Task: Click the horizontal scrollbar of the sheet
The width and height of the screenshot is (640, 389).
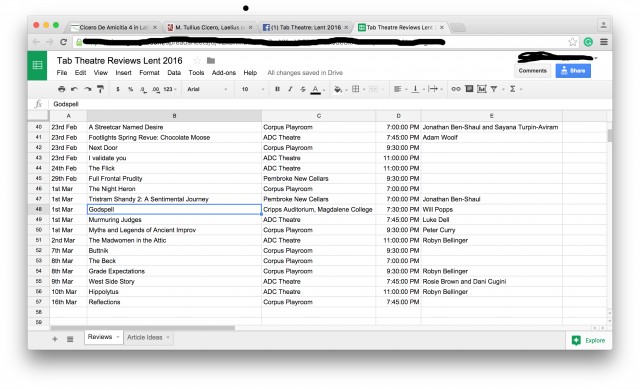Action: [x=142, y=328]
